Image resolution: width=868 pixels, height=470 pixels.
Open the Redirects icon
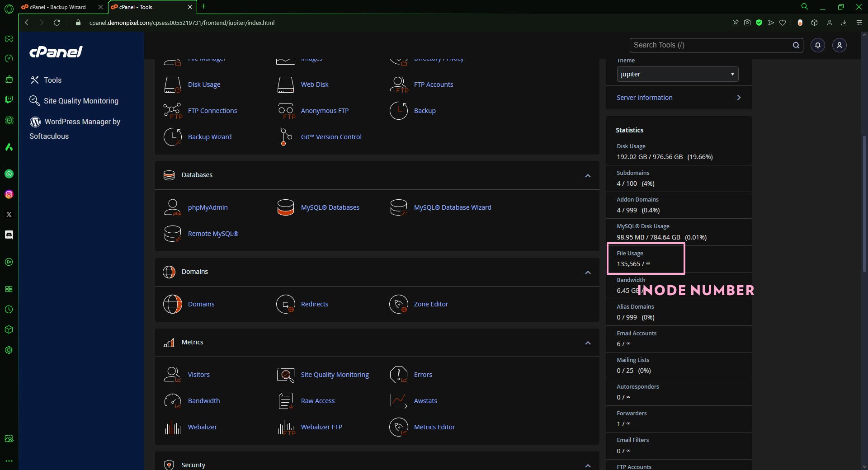(285, 304)
